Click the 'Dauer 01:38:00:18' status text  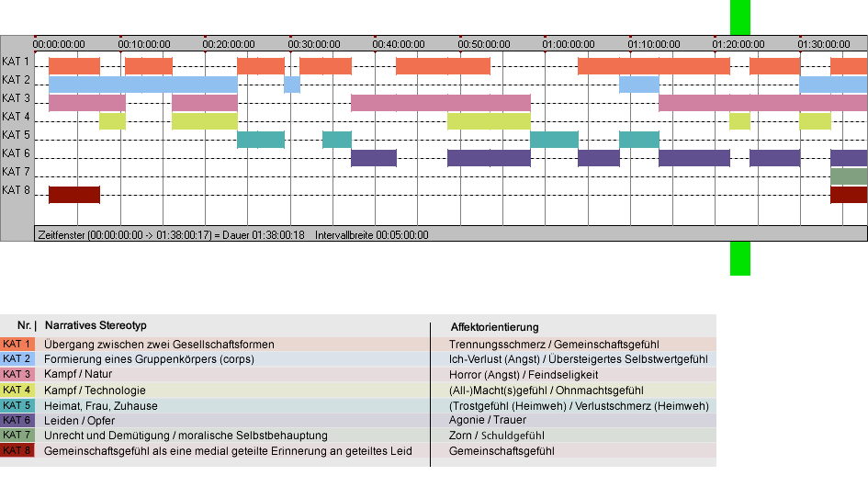264,235
